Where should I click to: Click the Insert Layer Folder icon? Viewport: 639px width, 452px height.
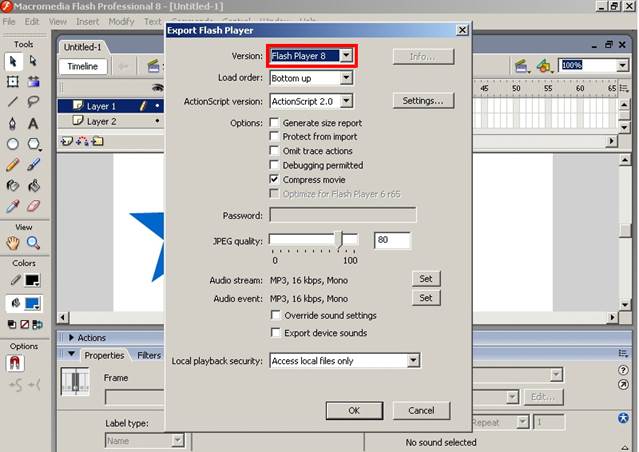tap(97, 141)
